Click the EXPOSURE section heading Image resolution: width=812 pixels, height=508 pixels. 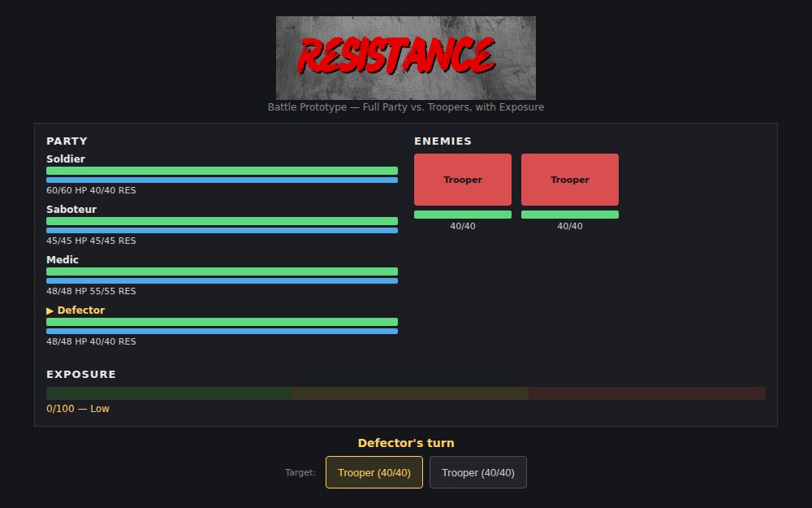click(81, 374)
